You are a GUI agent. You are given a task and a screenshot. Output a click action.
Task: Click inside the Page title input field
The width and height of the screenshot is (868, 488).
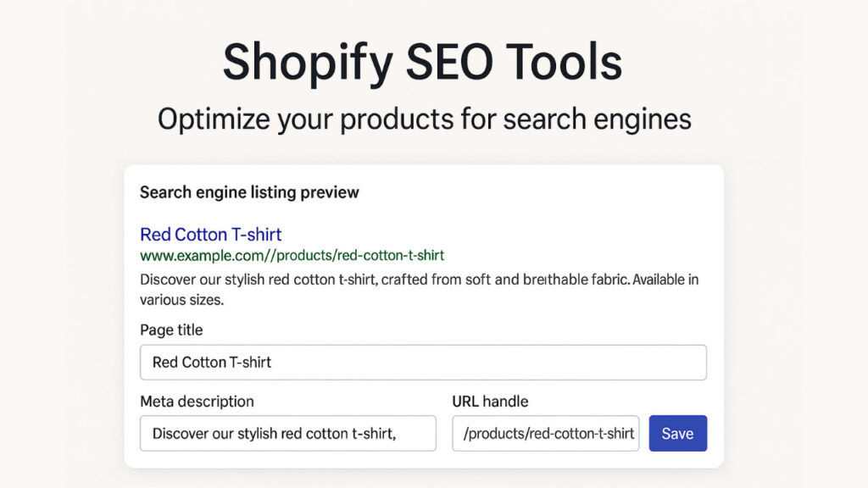coord(424,362)
